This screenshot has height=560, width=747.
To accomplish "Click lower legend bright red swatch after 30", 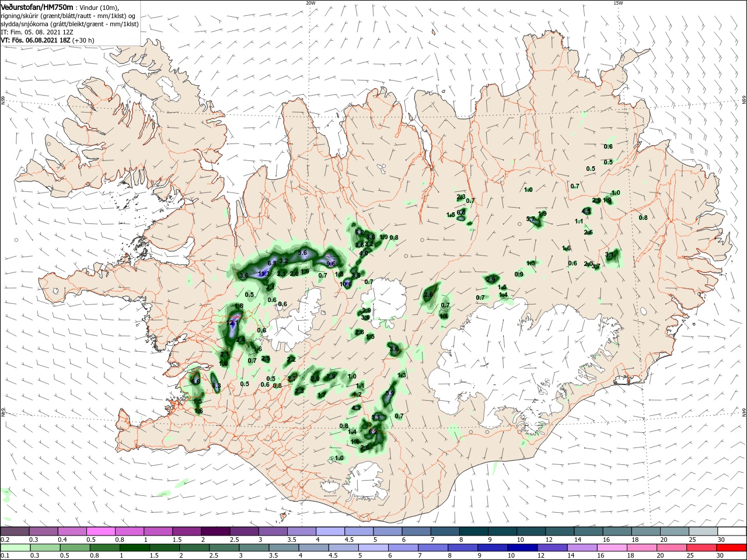I will click(732, 548).
